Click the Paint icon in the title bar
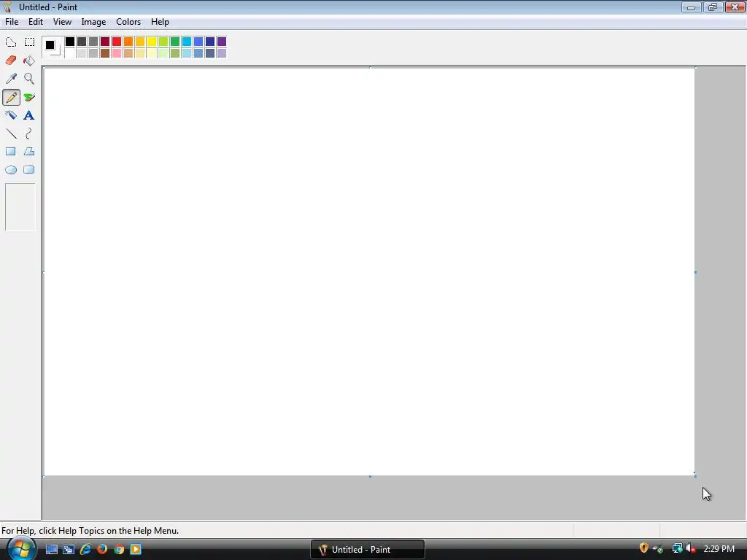The width and height of the screenshot is (747, 560). pyautogui.click(x=7, y=7)
